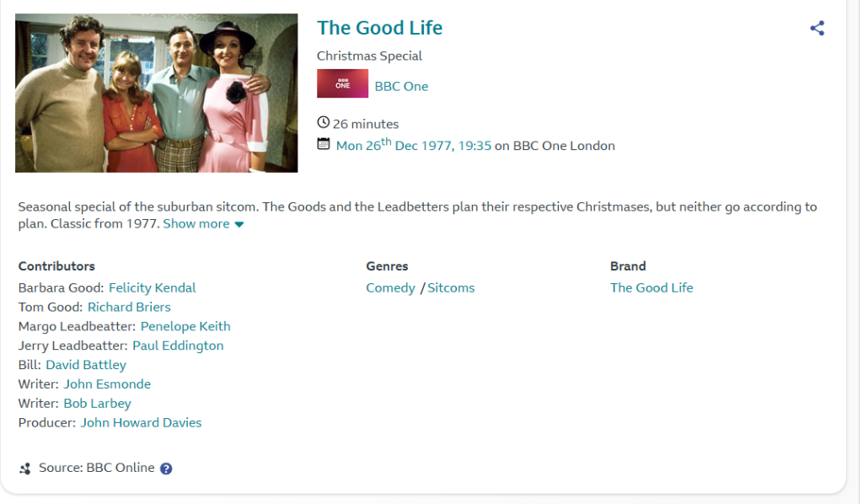Click the programme cast photo thumbnail
863x504 pixels.
pyautogui.click(x=156, y=93)
